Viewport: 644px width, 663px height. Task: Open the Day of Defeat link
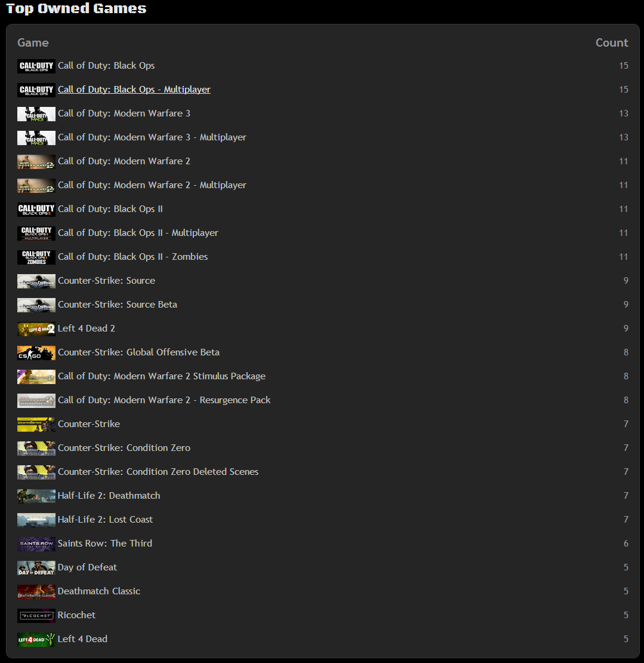tap(88, 567)
